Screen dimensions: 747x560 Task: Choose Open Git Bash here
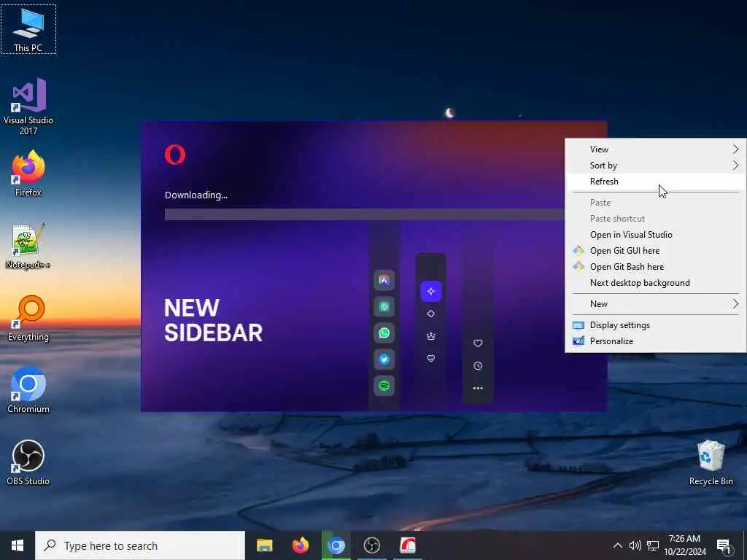pyautogui.click(x=656, y=267)
